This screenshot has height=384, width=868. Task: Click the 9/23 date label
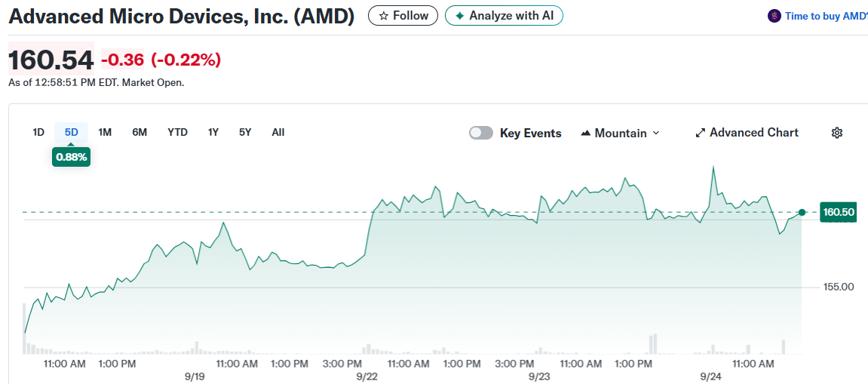539,376
